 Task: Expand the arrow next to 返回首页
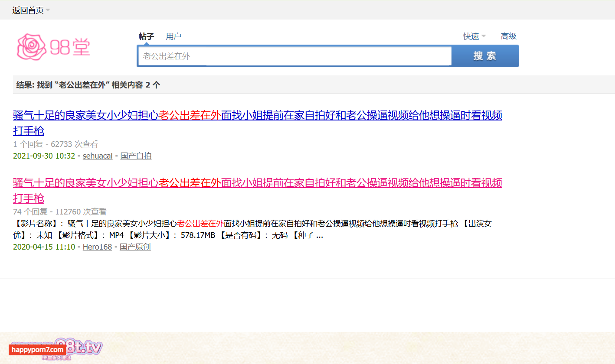[48, 10]
